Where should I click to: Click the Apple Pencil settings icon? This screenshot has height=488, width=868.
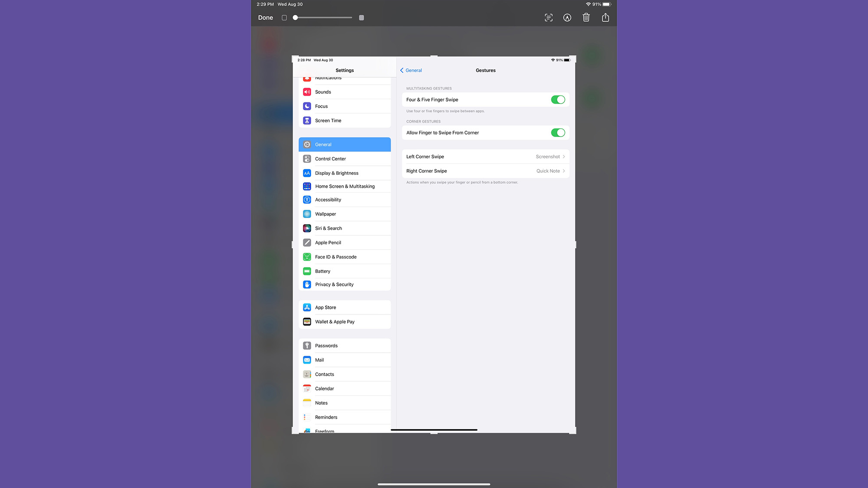[x=307, y=242]
